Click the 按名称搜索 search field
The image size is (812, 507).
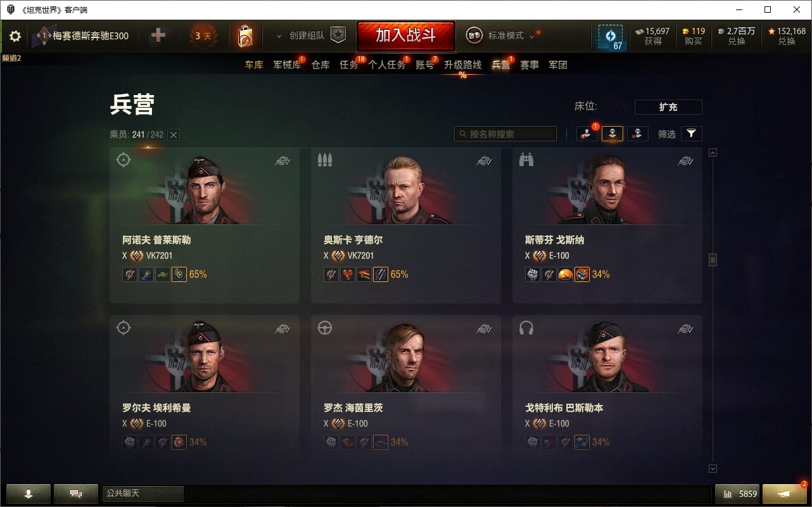pos(505,134)
